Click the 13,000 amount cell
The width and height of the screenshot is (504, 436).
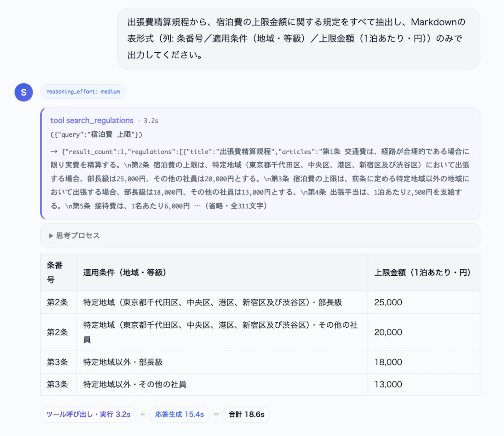[424, 384]
